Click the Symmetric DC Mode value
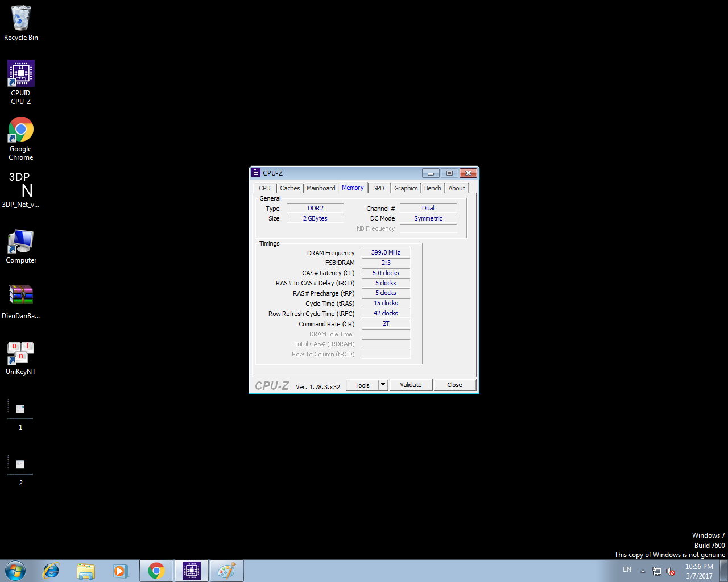 (428, 218)
